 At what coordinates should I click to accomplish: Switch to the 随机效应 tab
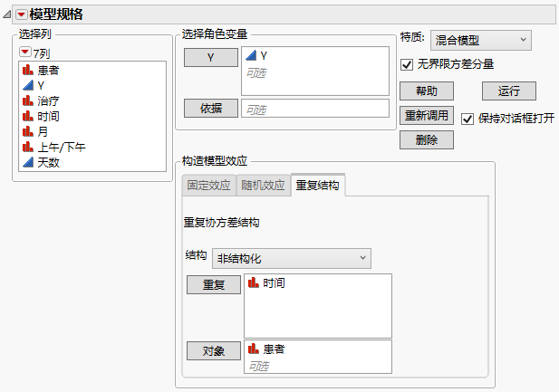click(263, 186)
